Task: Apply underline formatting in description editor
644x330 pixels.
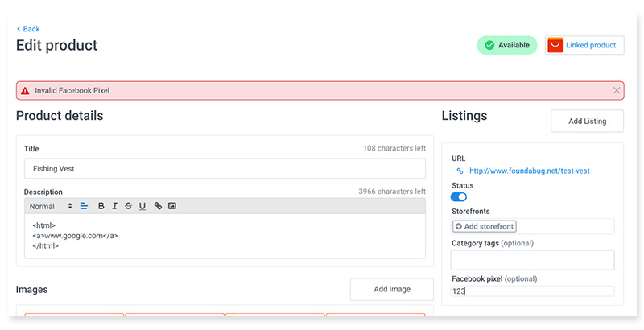Action: 142,206
